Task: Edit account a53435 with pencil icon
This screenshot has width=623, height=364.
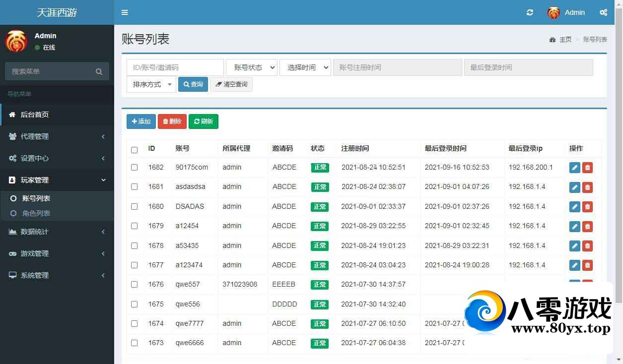Action: tap(574, 245)
